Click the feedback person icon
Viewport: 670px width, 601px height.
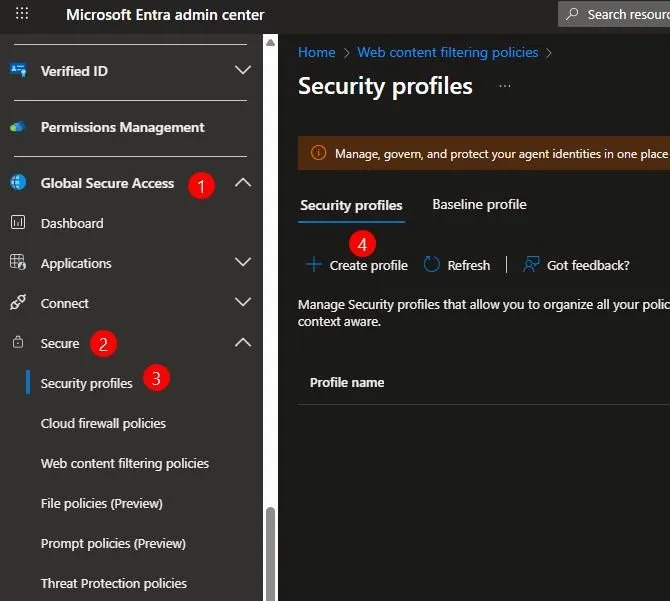click(x=531, y=264)
